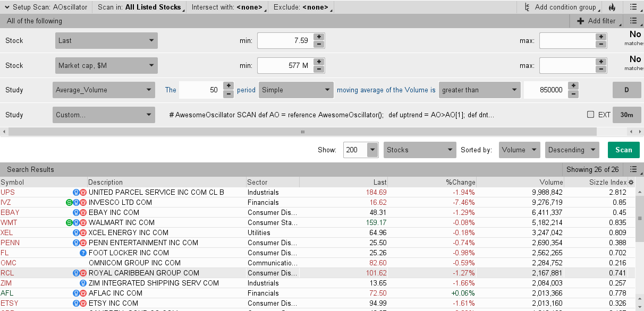Click the blue lightbulb icon on IVZ row
644x311 pixels.
click(76, 202)
